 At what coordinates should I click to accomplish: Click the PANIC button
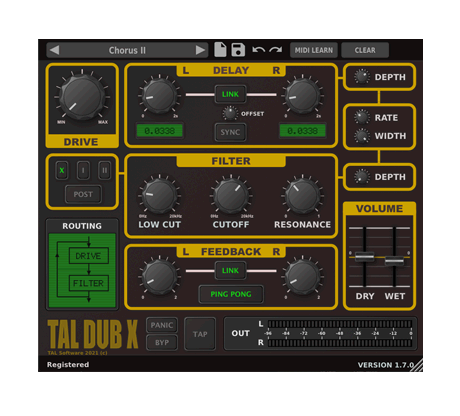coord(162,325)
